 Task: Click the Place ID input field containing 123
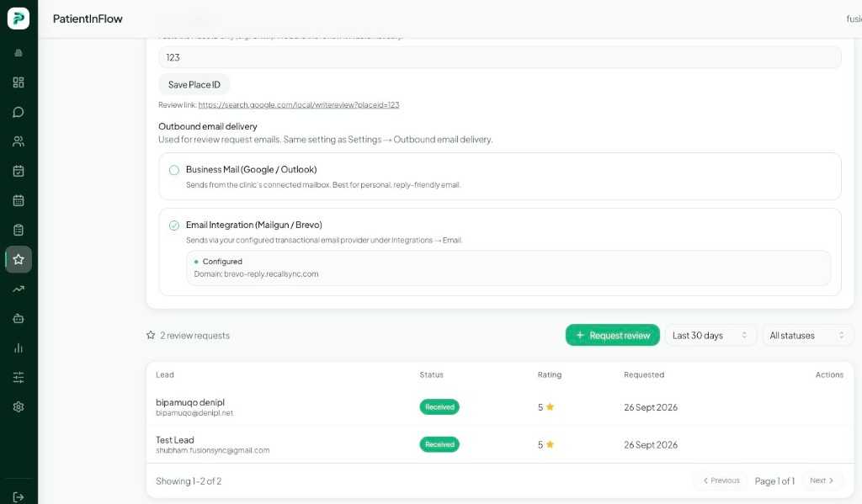(500, 57)
